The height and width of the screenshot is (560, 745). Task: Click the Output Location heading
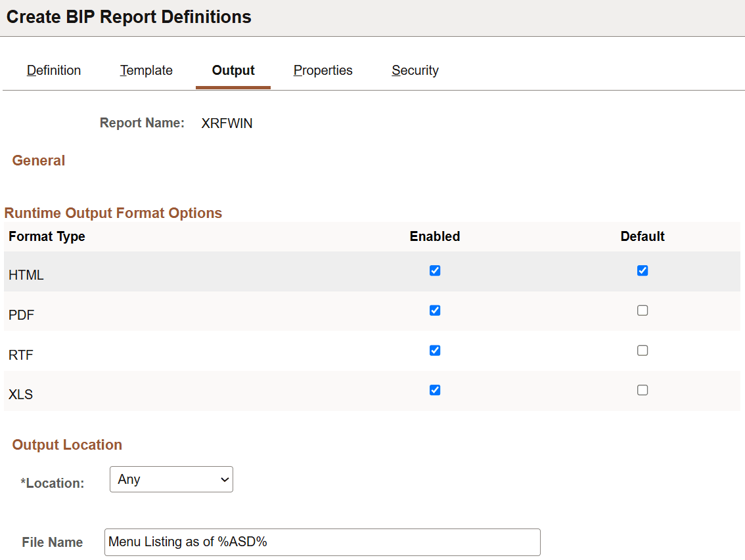[x=66, y=444]
